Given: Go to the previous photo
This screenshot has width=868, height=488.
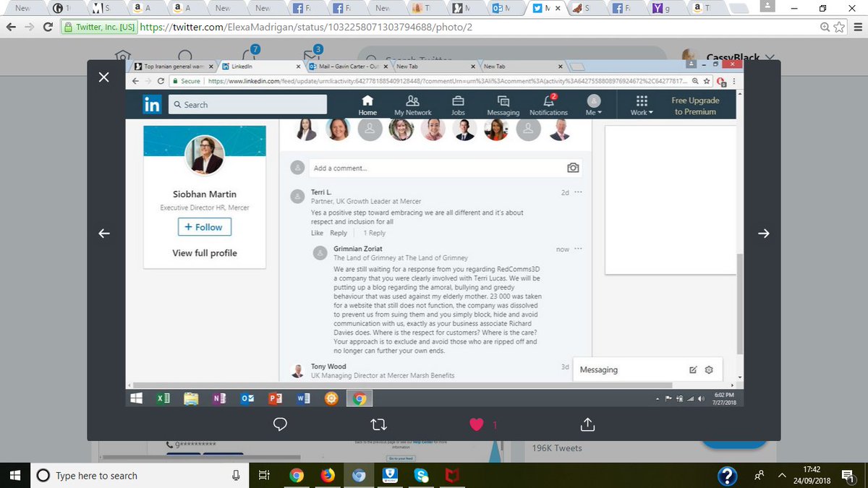Looking at the screenshot, I should (x=103, y=234).
